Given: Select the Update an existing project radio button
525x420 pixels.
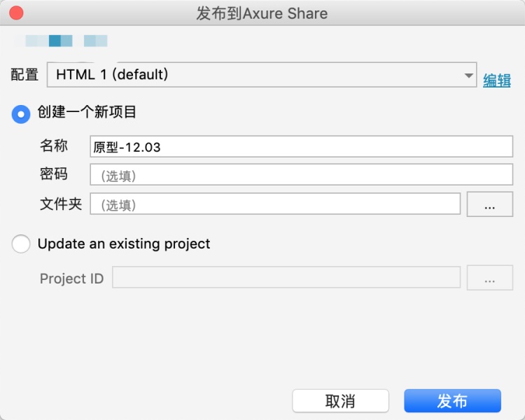Looking at the screenshot, I should [x=21, y=244].
